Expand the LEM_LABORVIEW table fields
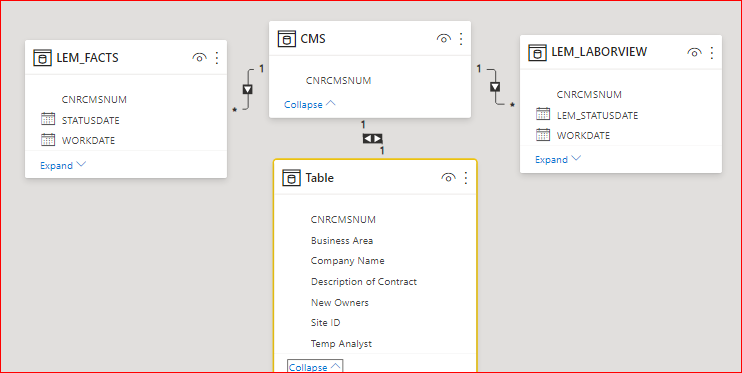 [558, 160]
